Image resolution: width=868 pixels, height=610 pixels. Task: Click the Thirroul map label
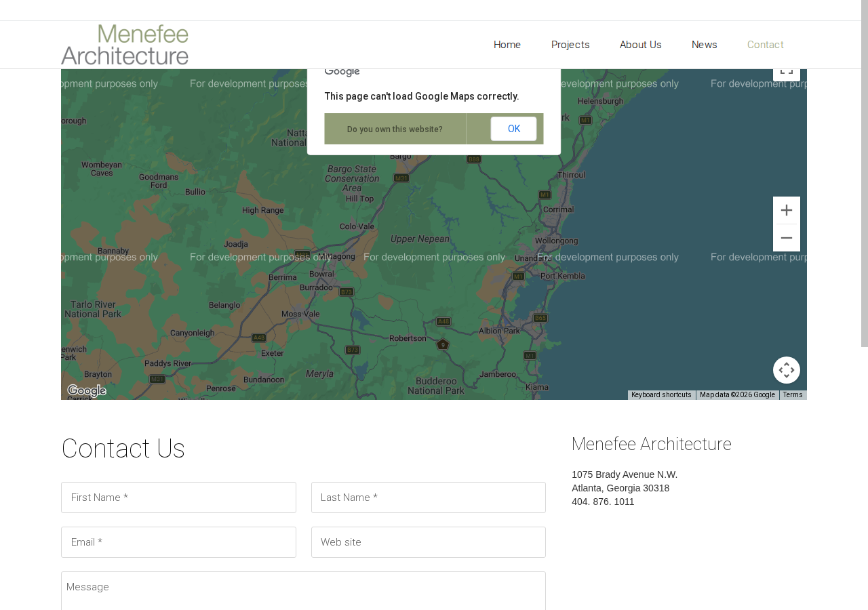[x=571, y=175]
